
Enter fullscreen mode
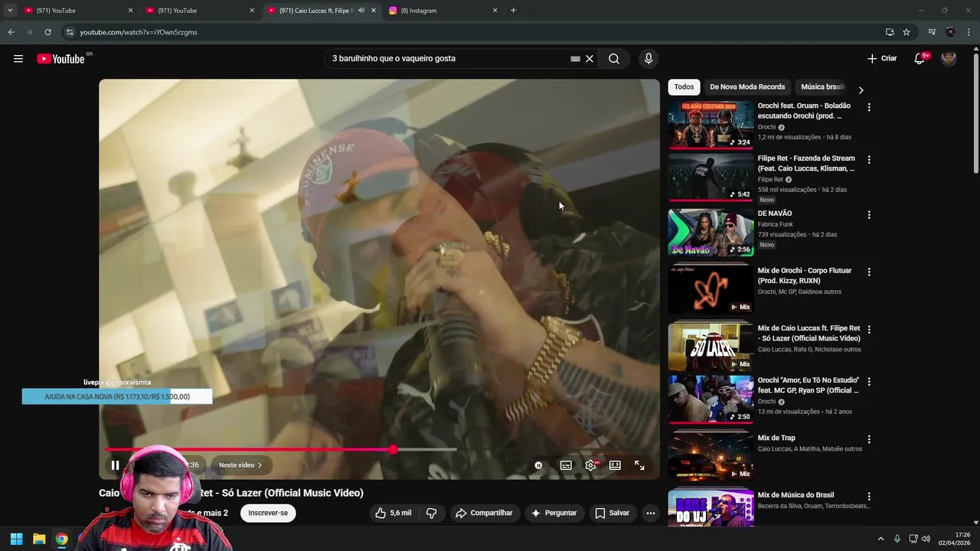tap(639, 465)
